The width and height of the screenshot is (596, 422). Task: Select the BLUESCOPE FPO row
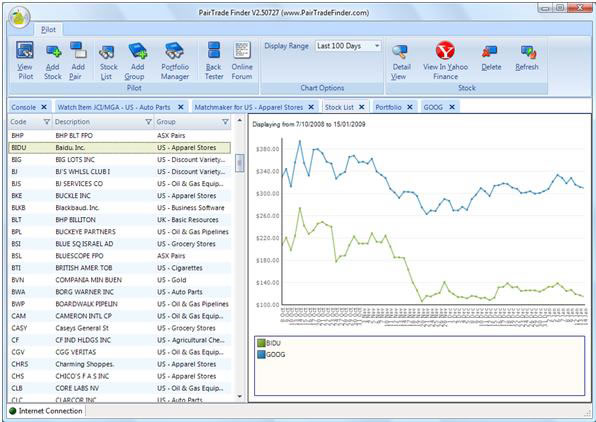pyautogui.click(x=119, y=256)
